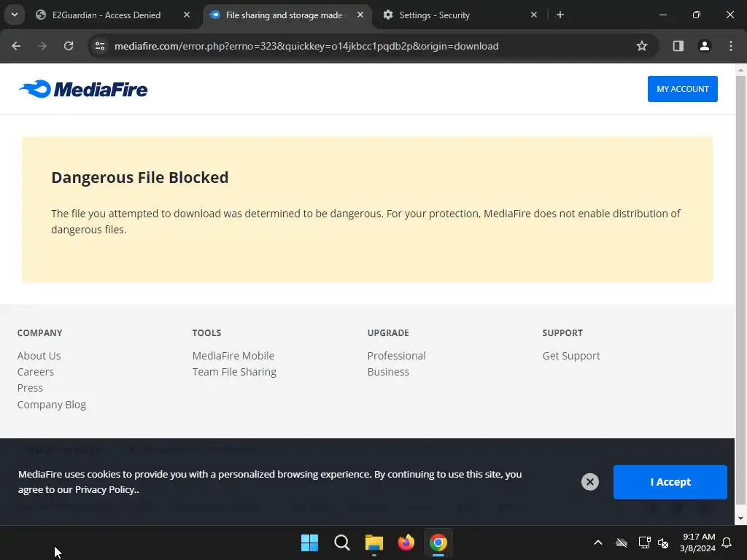747x560 pixels.
Task: Open File Explorer from the taskbar
Action: 374,542
